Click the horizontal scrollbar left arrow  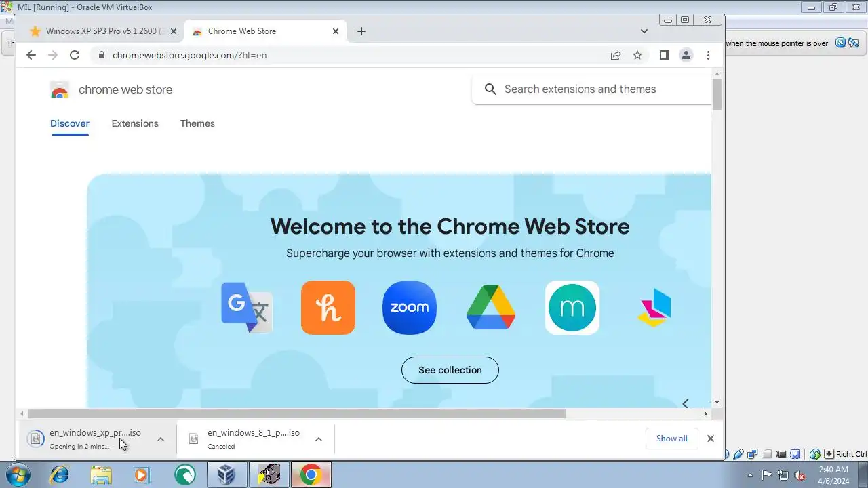coord(22,413)
